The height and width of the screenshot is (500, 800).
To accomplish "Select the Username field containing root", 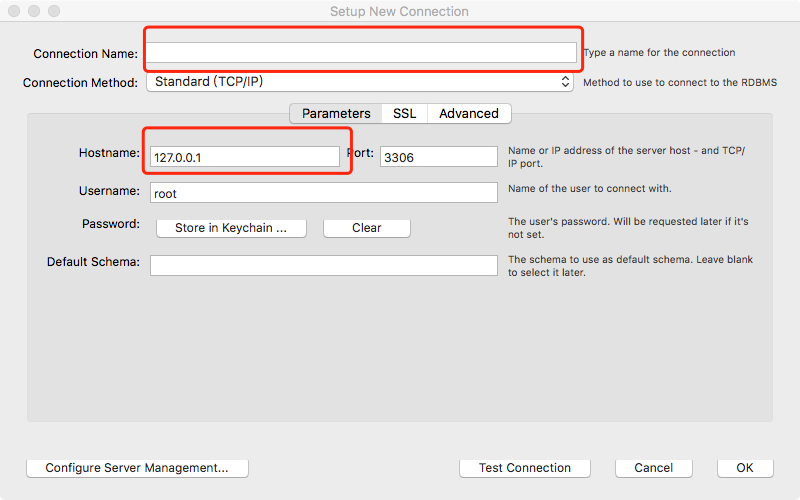I will coord(323,193).
